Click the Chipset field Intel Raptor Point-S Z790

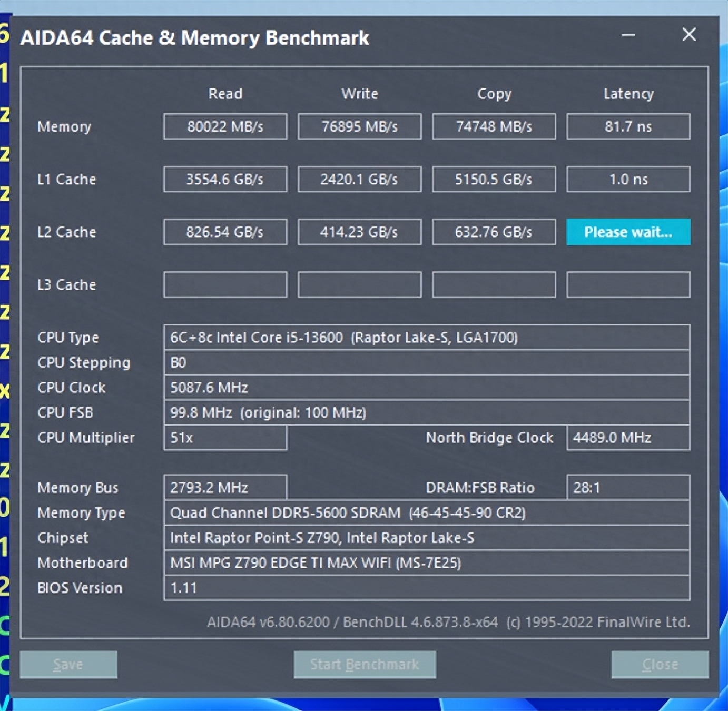click(427, 538)
